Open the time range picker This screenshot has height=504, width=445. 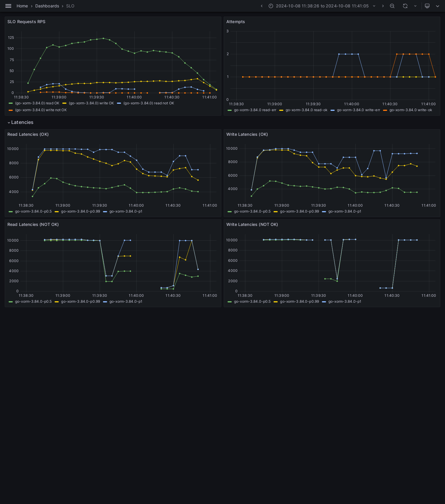point(322,6)
